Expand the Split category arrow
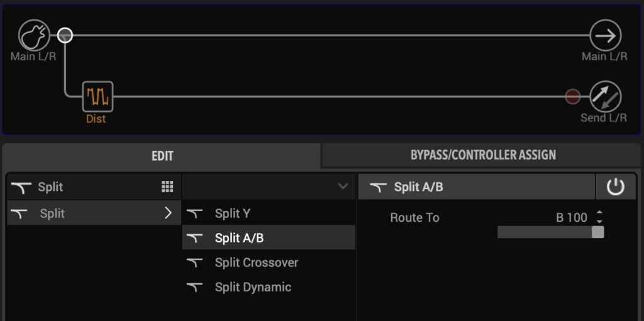The height and width of the screenshot is (321, 644). 168,212
